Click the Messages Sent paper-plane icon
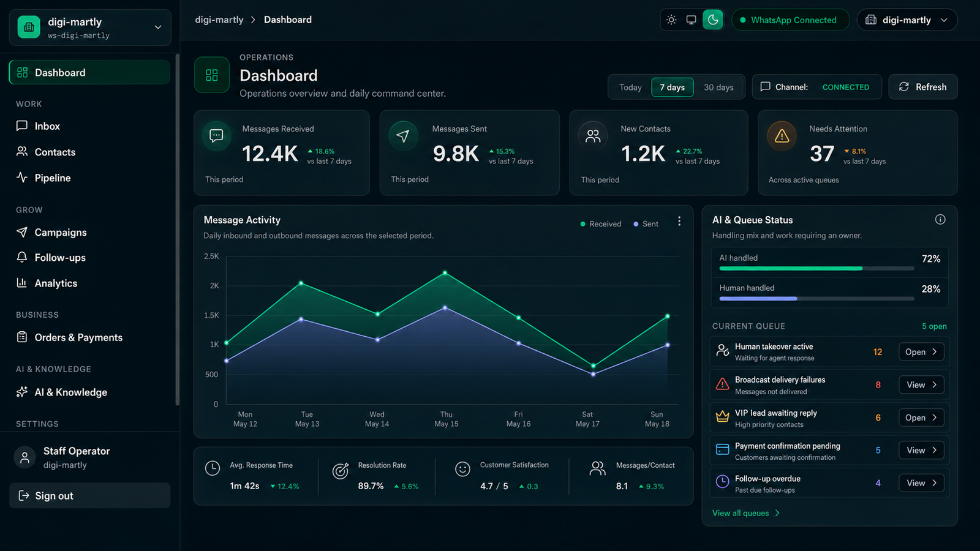The width and height of the screenshot is (980, 551). (403, 136)
